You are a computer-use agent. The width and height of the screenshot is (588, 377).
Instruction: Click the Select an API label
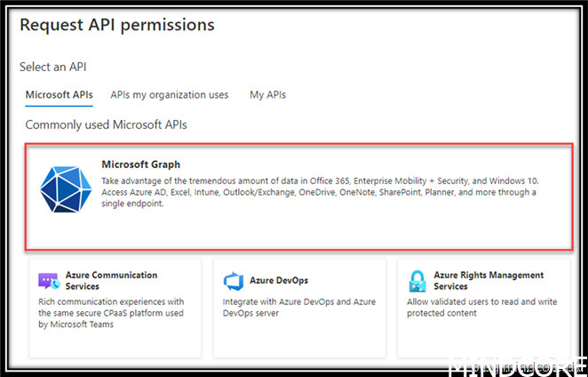pyautogui.click(x=52, y=67)
